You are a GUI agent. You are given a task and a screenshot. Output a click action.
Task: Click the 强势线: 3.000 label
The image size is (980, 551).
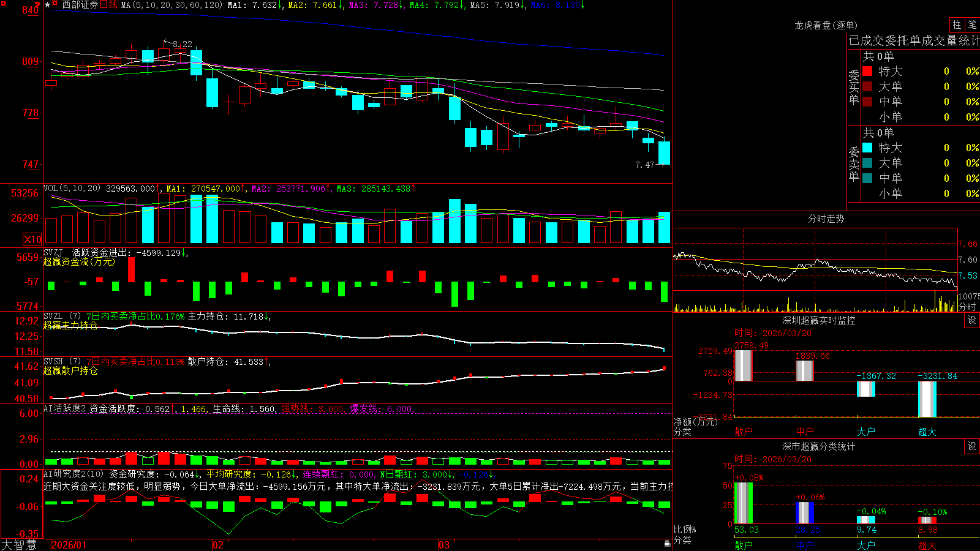(312, 409)
